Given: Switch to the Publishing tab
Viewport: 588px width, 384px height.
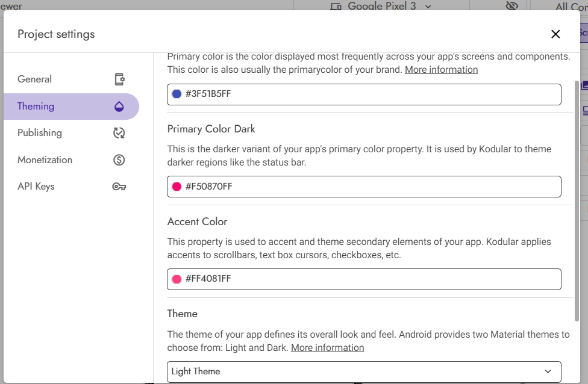Looking at the screenshot, I should click(40, 133).
